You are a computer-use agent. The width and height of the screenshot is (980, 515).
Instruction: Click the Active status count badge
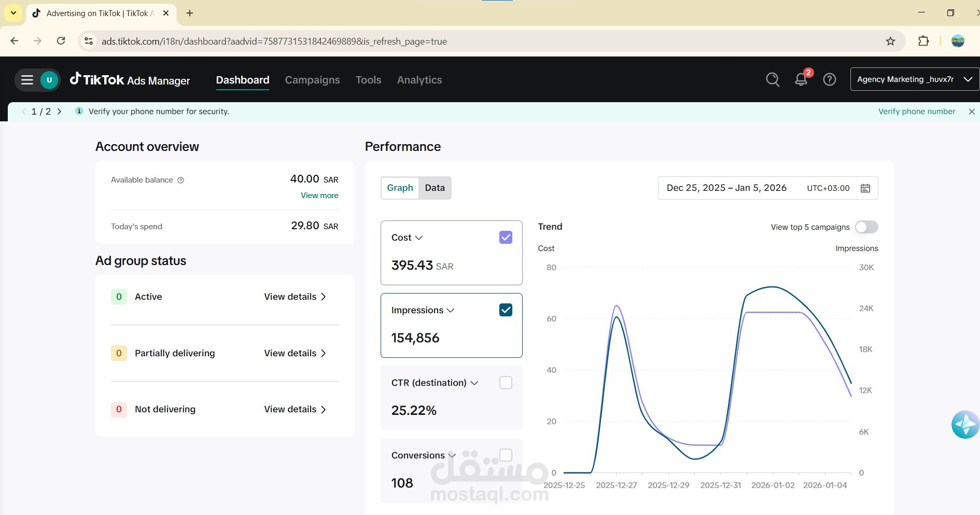click(119, 297)
